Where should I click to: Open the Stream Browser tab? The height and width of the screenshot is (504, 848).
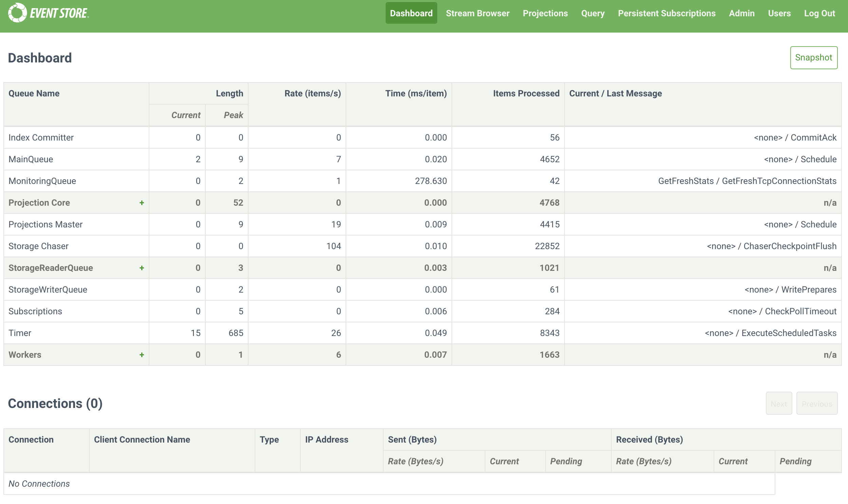pyautogui.click(x=477, y=13)
